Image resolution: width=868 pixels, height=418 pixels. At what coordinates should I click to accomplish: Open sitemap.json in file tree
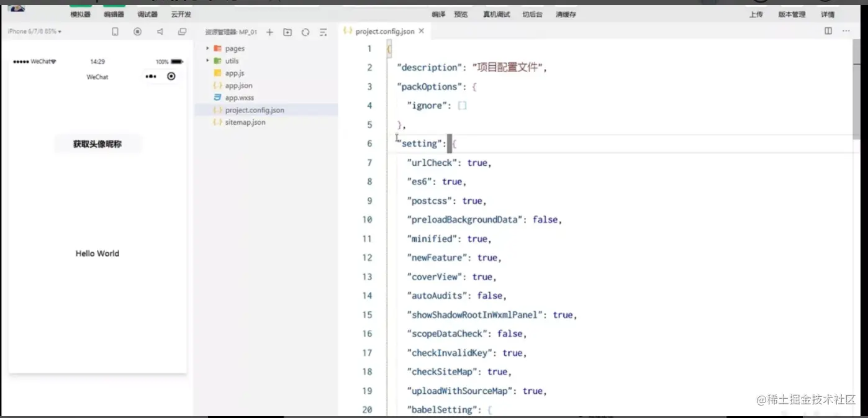pyautogui.click(x=245, y=122)
